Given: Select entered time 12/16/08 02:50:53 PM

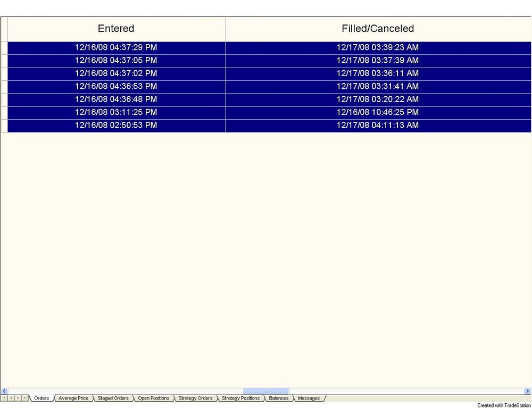Looking at the screenshot, I should pos(116,126).
